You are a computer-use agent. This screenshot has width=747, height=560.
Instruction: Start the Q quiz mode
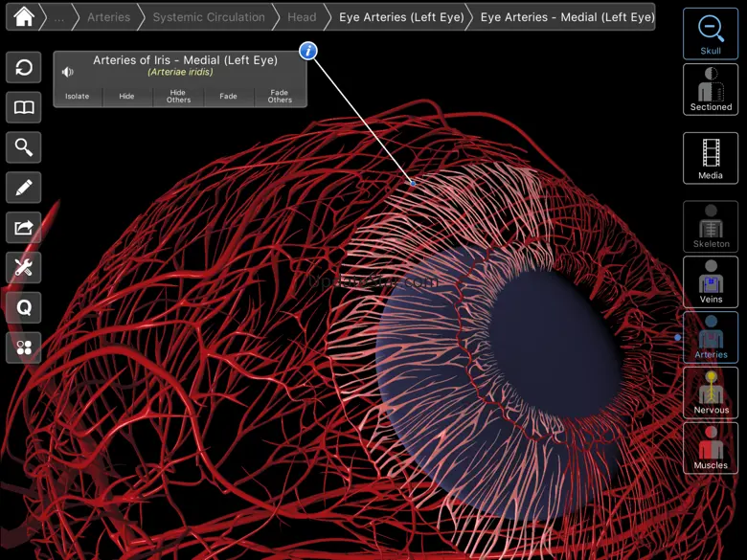click(x=24, y=307)
